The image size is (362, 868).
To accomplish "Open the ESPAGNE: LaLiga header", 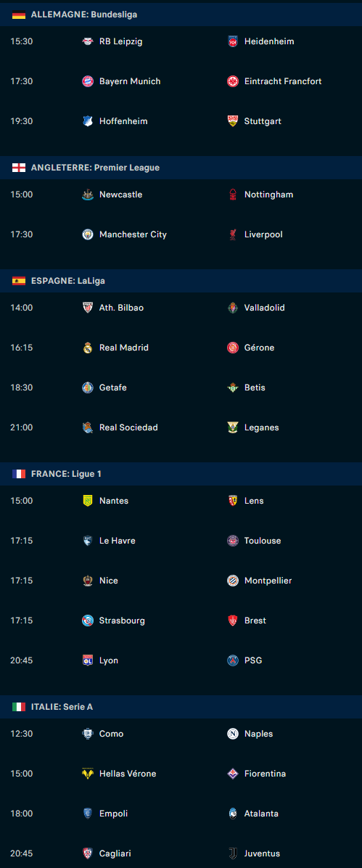I will [181, 281].
